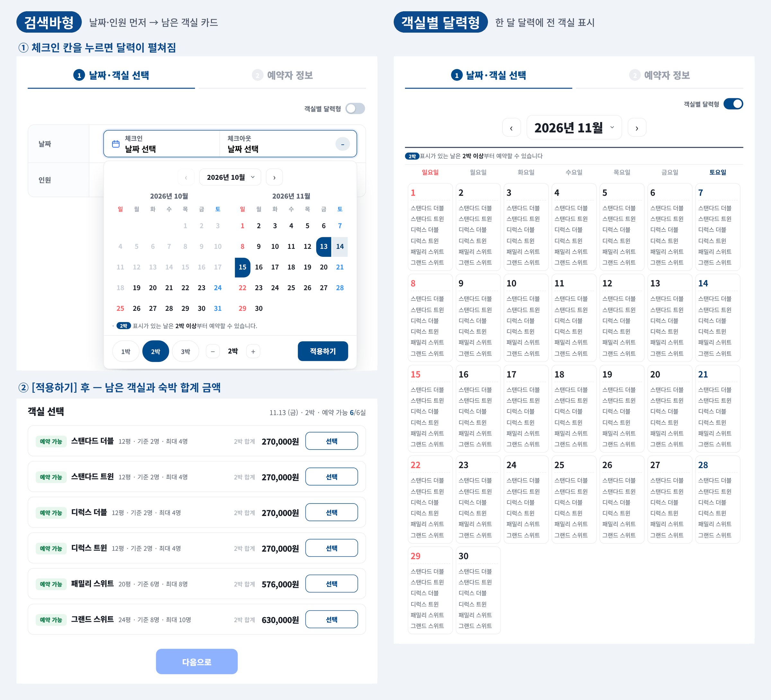Select the 3박 nights option
771x700 pixels.
click(x=185, y=351)
